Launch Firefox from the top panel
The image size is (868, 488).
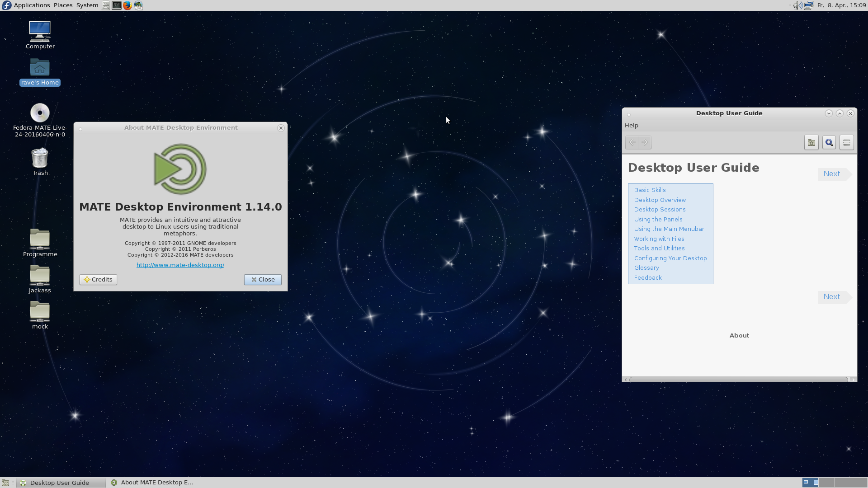[127, 5]
